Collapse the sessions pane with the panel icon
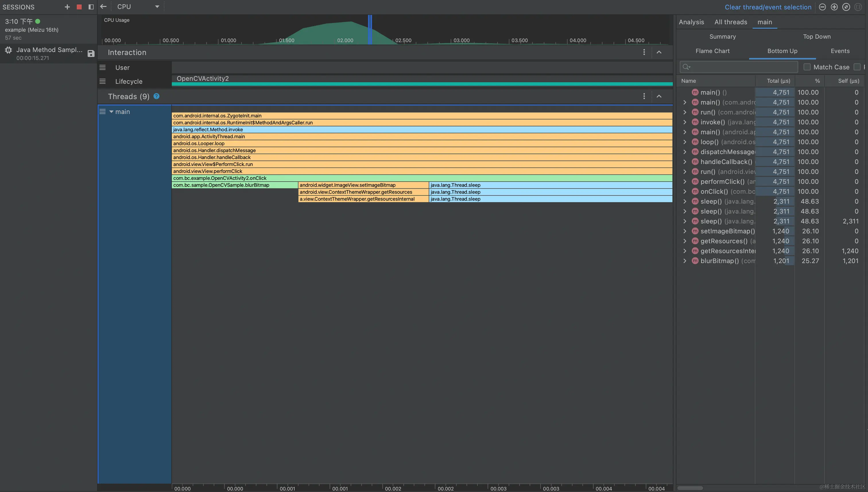This screenshot has width=868, height=492. tap(91, 7)
